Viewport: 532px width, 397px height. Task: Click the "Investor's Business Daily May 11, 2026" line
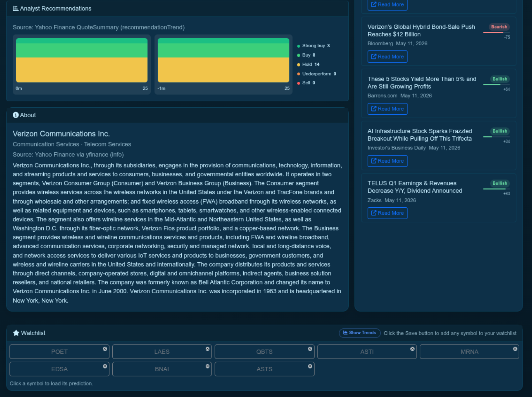414,148
